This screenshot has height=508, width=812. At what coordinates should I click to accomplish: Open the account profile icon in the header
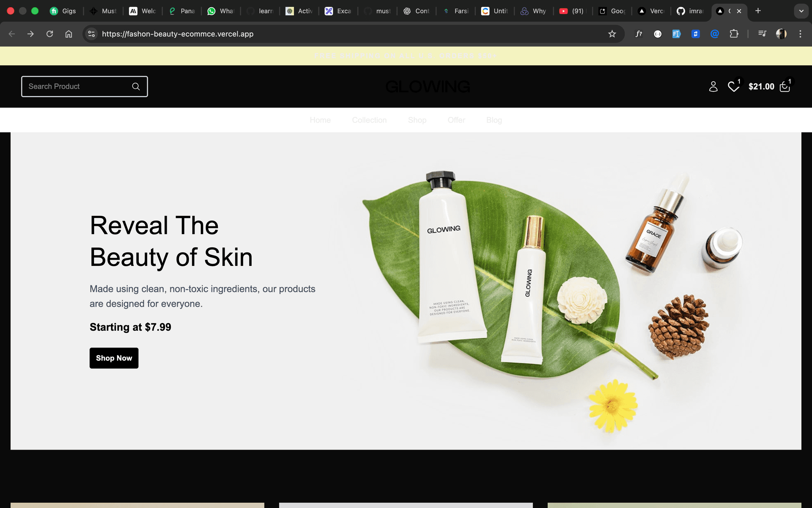pos(713,86)
